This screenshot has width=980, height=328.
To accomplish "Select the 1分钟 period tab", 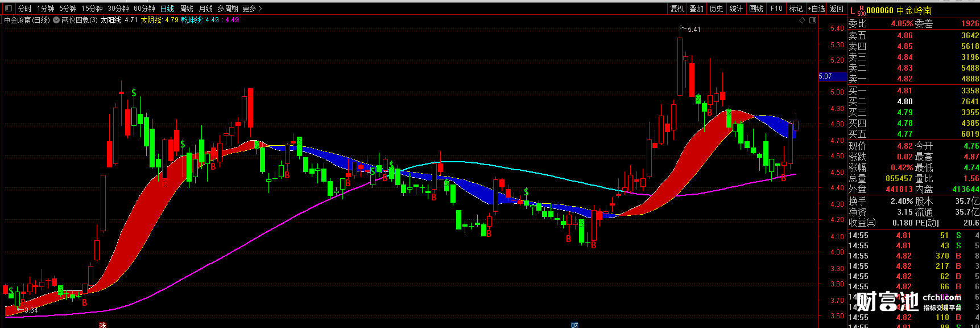I will pos(46,9).
